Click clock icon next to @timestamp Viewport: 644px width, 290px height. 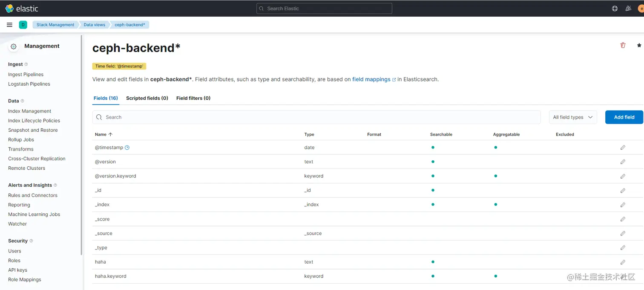[127, 148]
